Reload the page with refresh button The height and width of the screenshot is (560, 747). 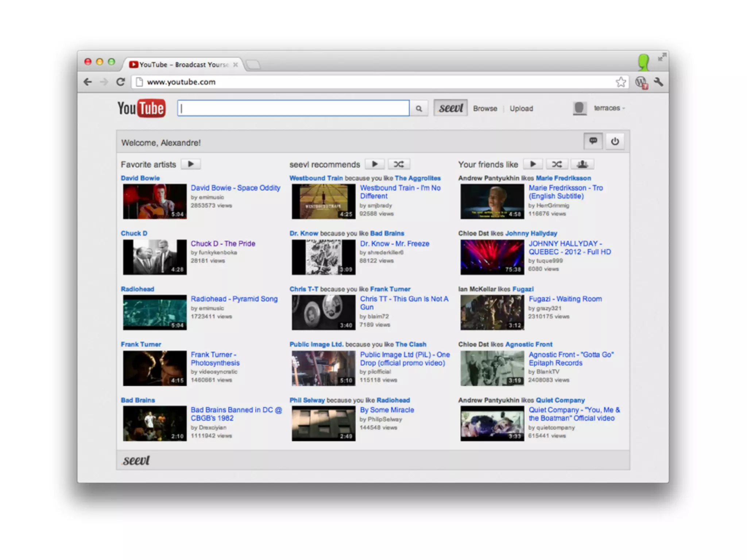pos(121,82)
